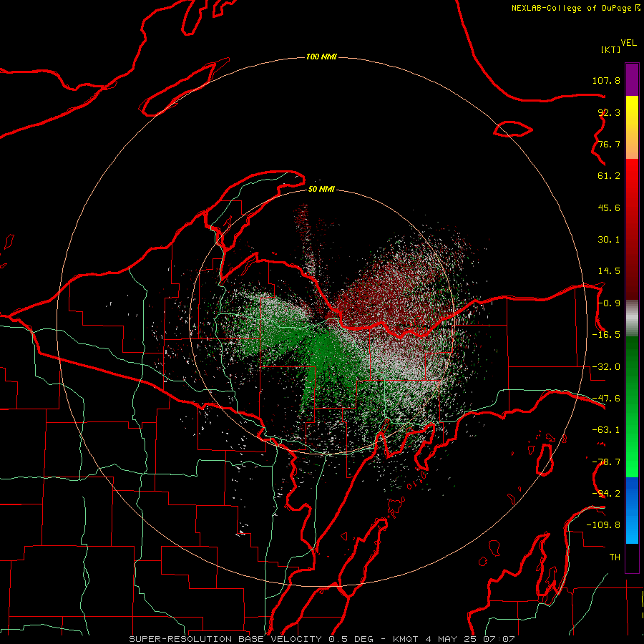Click the 50 NMI range ring label
Image resolution: width=644 pixels, height=644 pixels.
(x=321, y=190)
